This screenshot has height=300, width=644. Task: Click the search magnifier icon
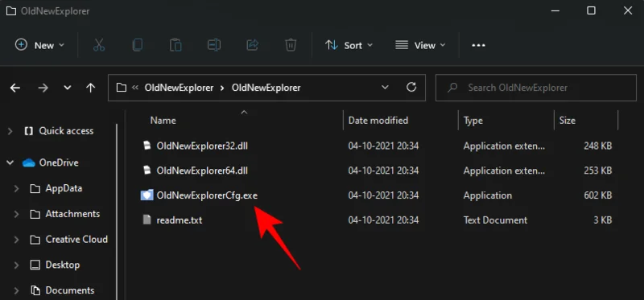[452, 88]
